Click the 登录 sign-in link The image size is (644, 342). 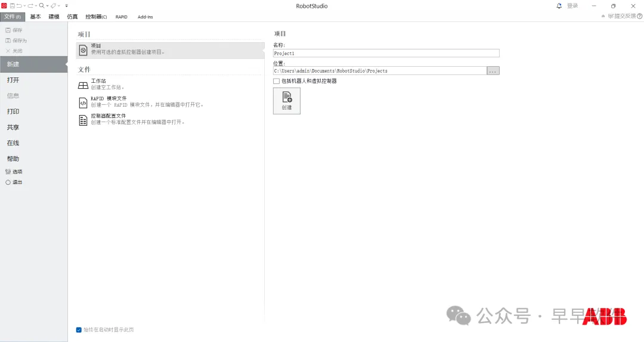pyautogui.click(x=572, y=6)
